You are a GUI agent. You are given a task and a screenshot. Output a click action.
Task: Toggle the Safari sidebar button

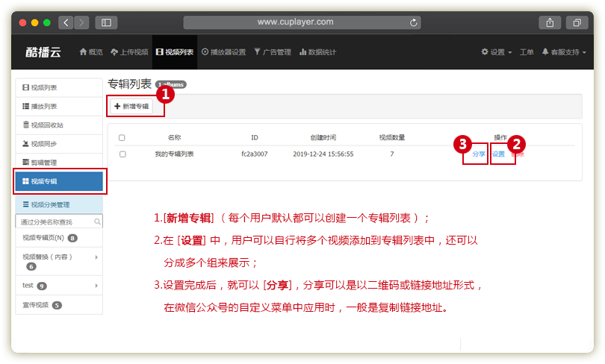106,22
